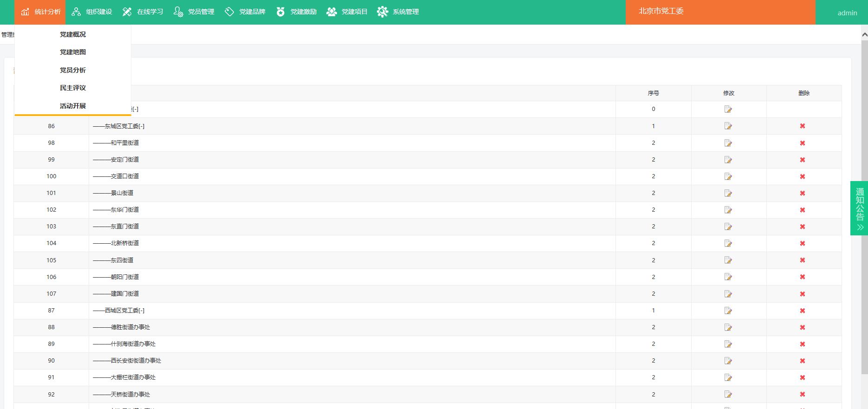The height and width of the screenshot is (409, 868).
Task: Edit the 东城区党工委 row
Action: click(x=728, y=126)
